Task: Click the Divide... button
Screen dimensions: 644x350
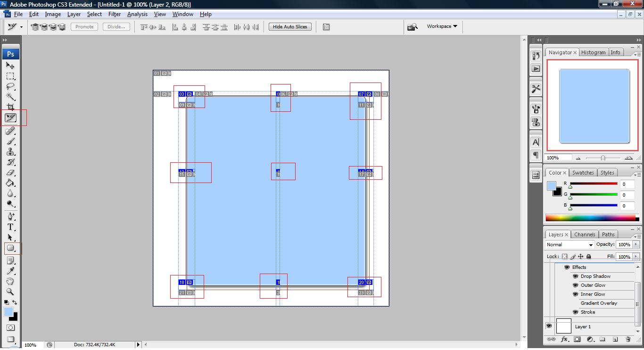Action: [116, 27]
